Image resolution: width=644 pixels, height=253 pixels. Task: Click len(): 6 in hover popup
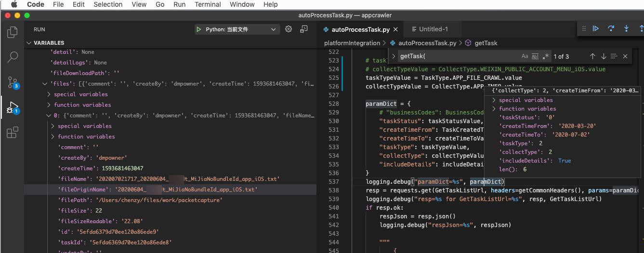point(513,169)
